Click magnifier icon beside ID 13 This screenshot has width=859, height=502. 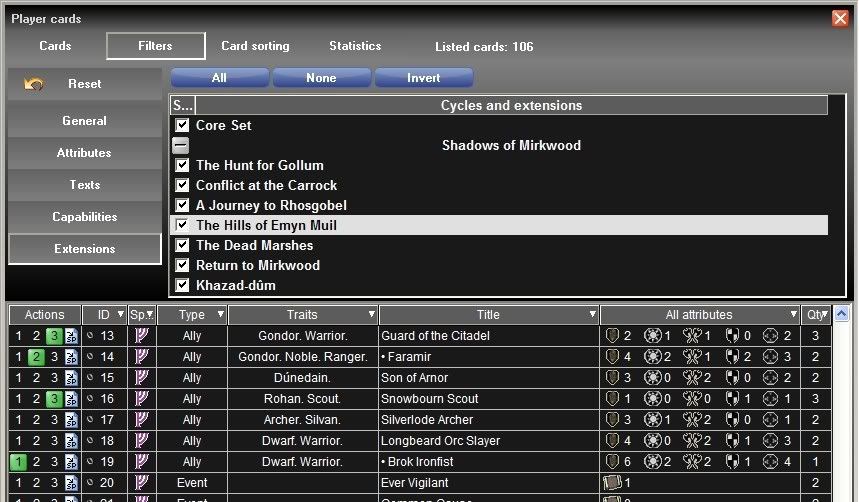tap(90, 335)
